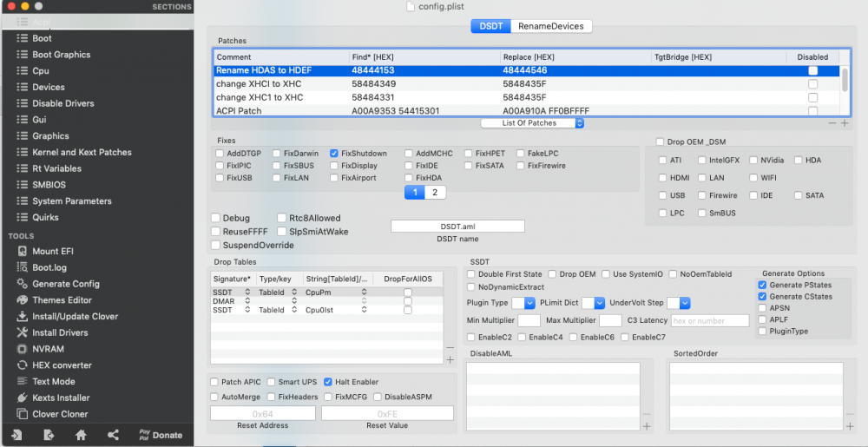Click the Boot.log icon in Tools
The image size is (868, 447).
23,267
